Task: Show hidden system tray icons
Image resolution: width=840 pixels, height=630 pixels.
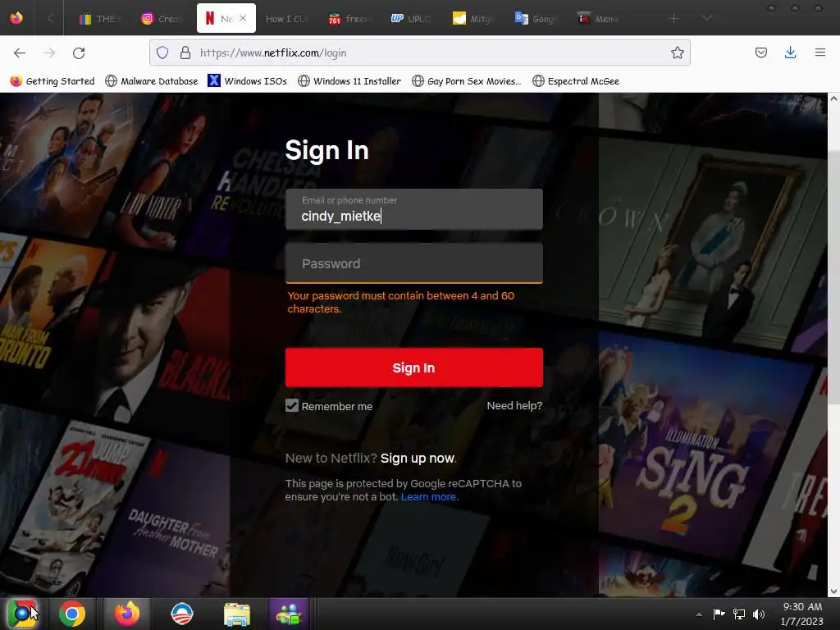Action: click(699, 614)
